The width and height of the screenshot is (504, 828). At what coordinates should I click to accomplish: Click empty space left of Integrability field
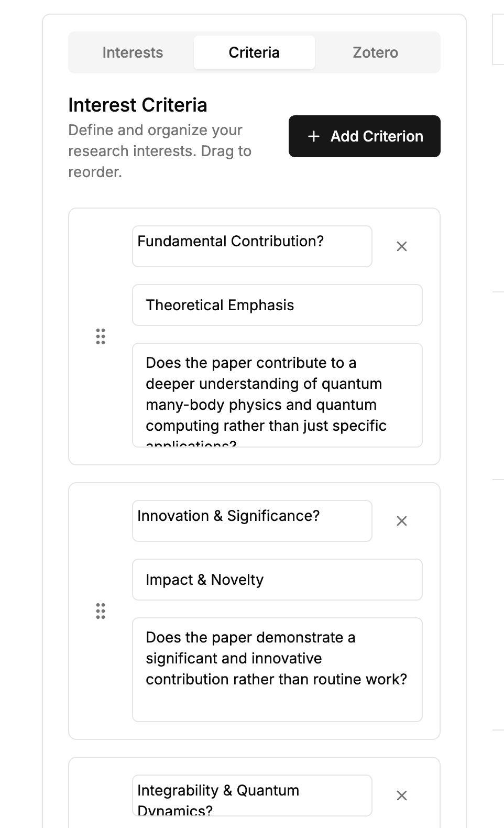click(x=100, y=797)
